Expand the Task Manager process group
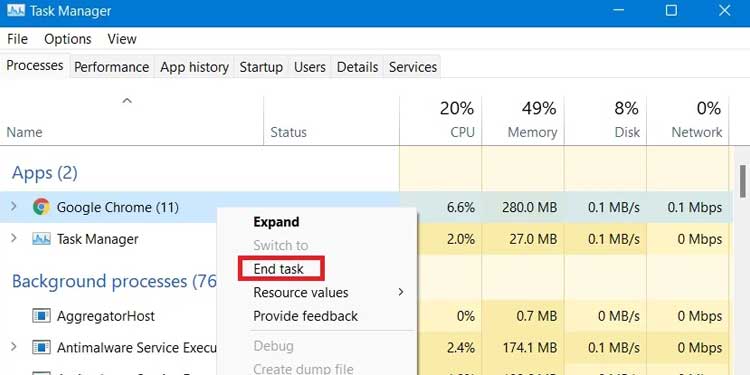 click(x=13, y=238)
